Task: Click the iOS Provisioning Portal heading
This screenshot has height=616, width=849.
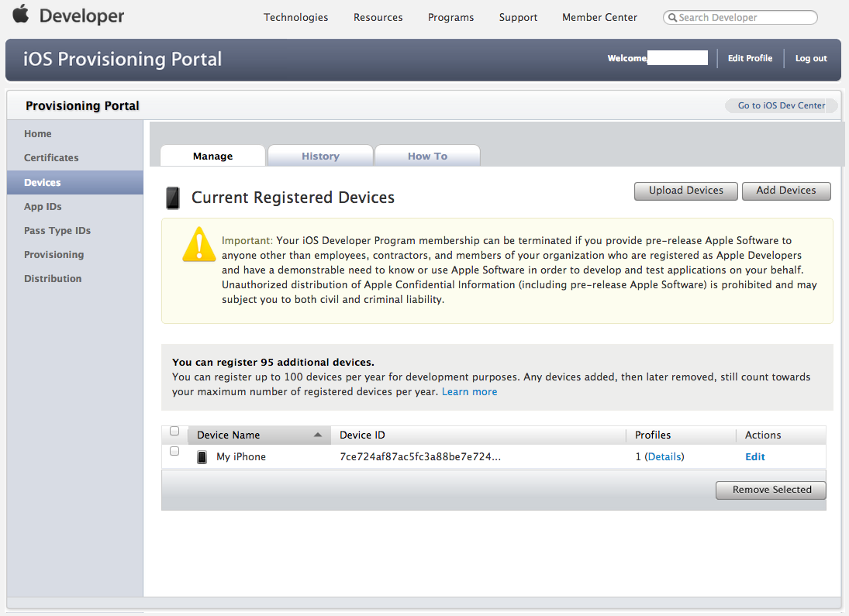Action: [123, 58]
